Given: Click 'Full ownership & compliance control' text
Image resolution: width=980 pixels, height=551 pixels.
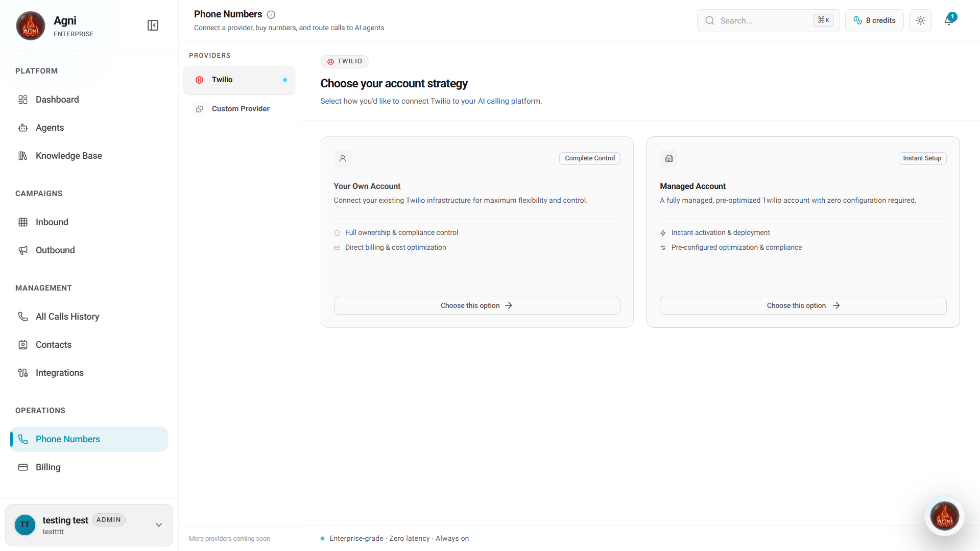Looking at the screenshot, I should click(401, 233).
